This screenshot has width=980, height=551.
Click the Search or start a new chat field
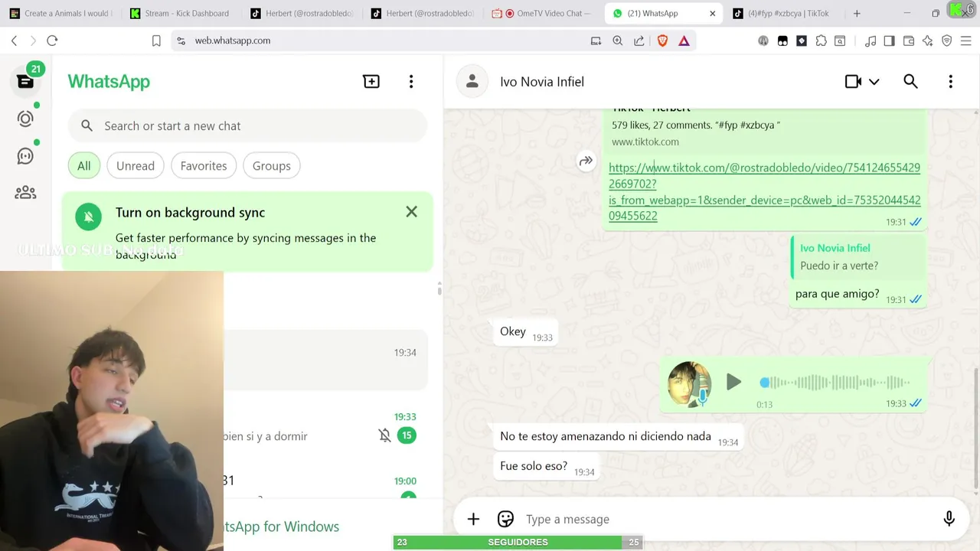[247, 126]
